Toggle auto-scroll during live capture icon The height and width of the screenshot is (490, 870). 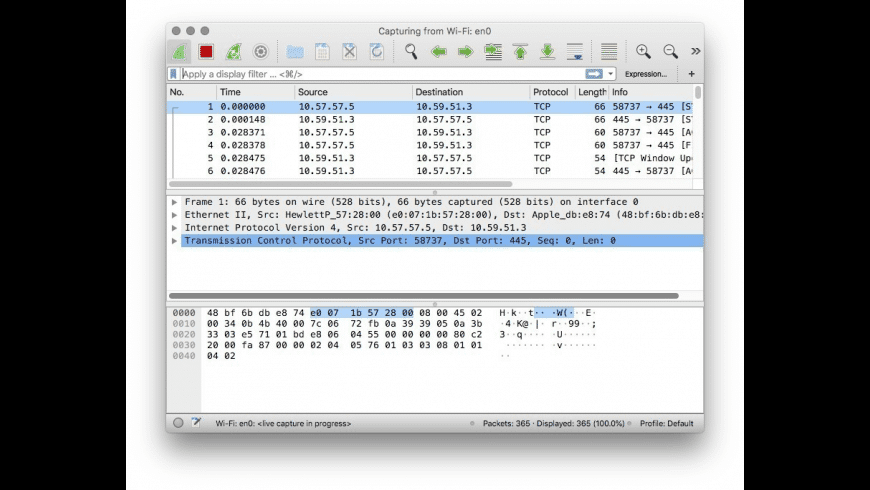pyautogui.click(x=575, y=52)
